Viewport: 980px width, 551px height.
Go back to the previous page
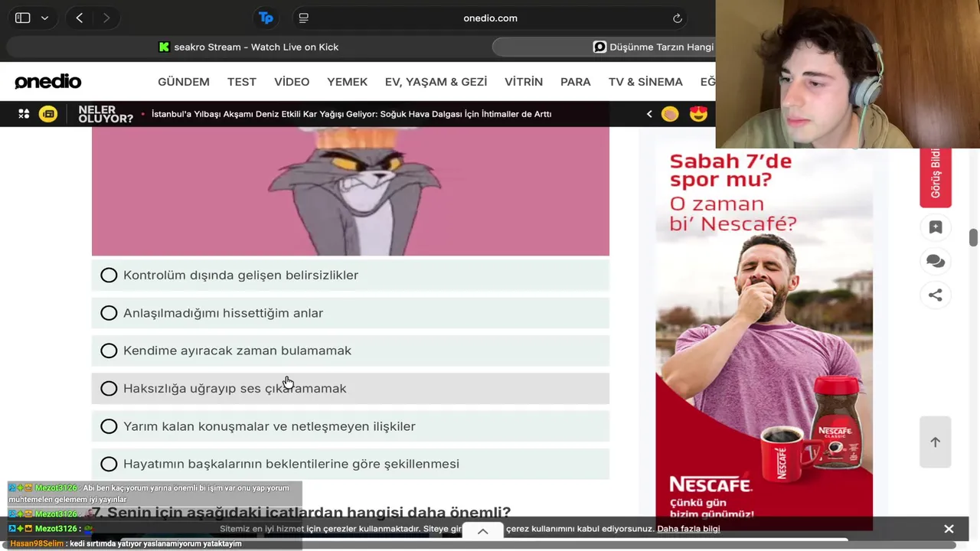click(80, 18)
